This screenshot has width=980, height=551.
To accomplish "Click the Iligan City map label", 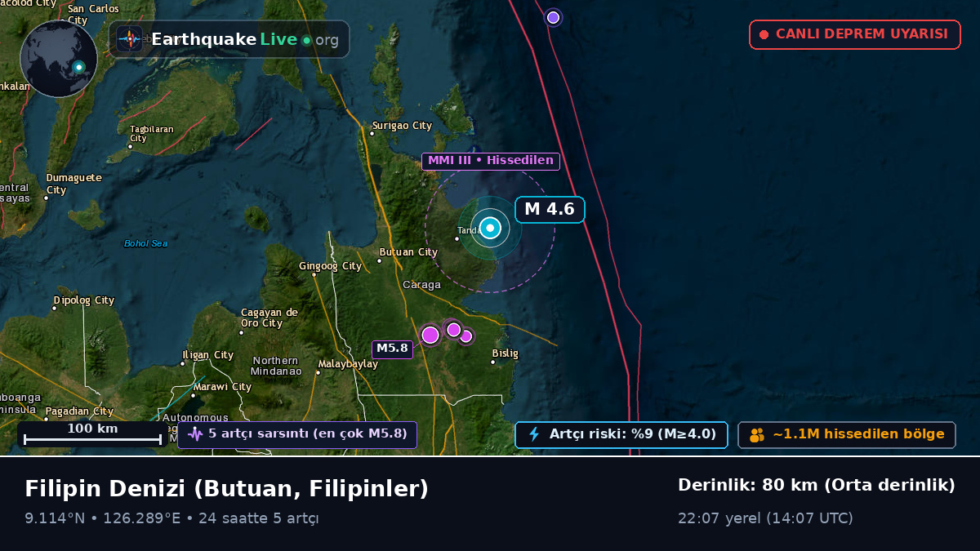I will [x=207, y=355].
